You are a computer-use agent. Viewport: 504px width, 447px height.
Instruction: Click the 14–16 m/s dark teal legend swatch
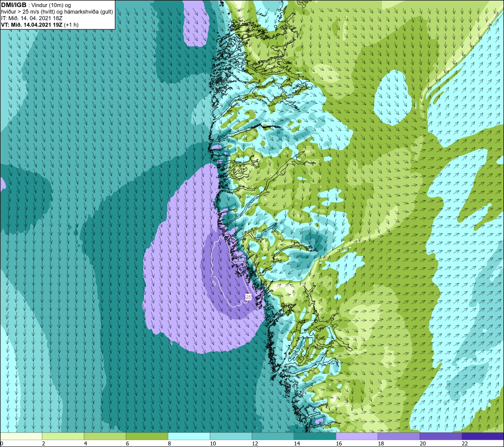315,436
